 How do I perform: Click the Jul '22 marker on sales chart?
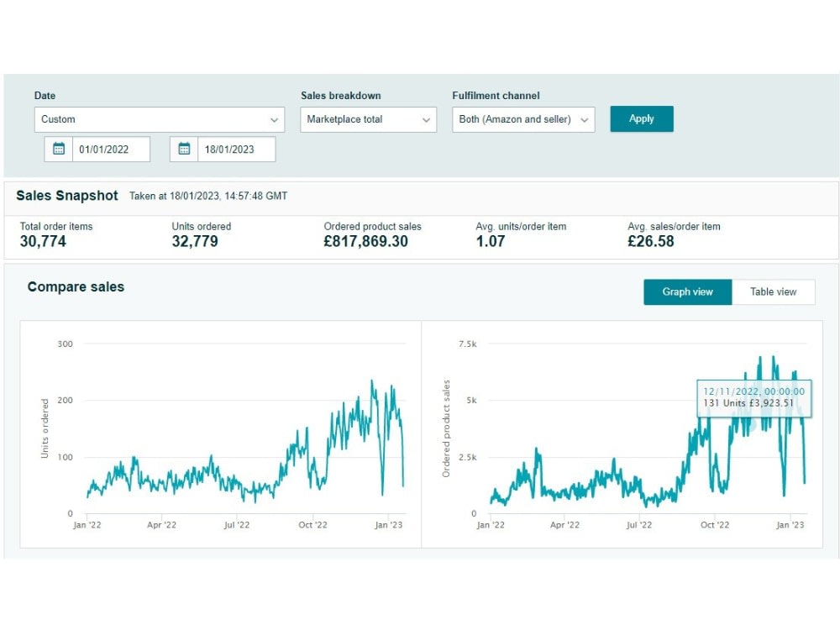pos(639,525)
